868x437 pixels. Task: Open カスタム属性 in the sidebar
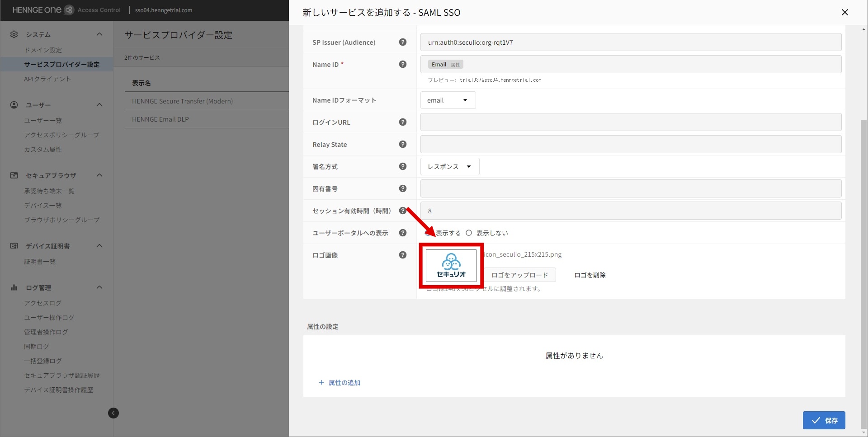pyautogui.click(x=43, y=150)
